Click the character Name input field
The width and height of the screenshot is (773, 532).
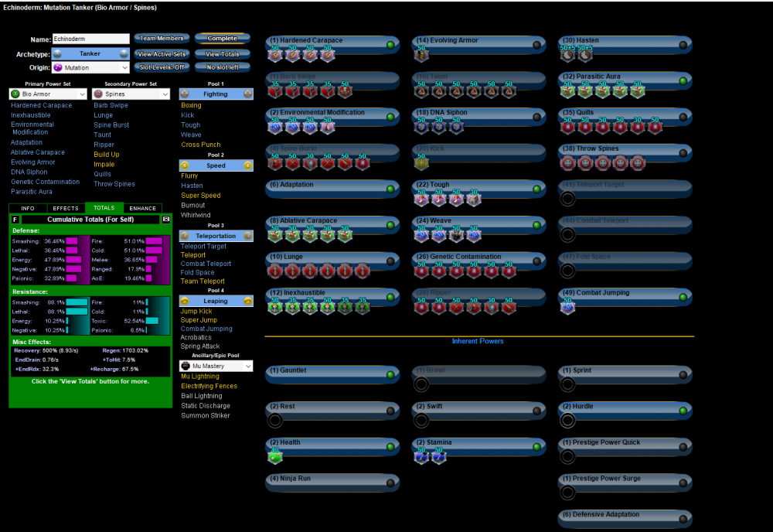click(90, 39)
